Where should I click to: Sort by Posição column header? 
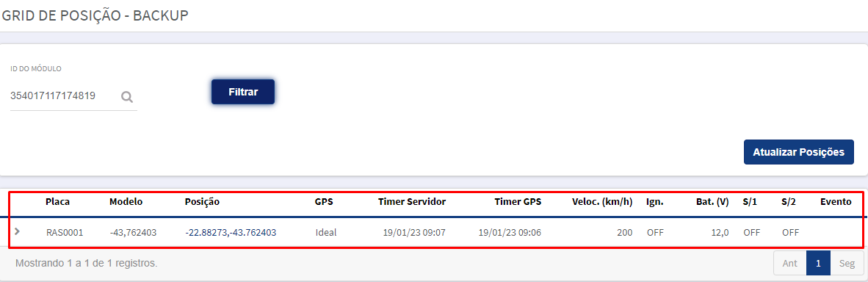pos(202,202)
